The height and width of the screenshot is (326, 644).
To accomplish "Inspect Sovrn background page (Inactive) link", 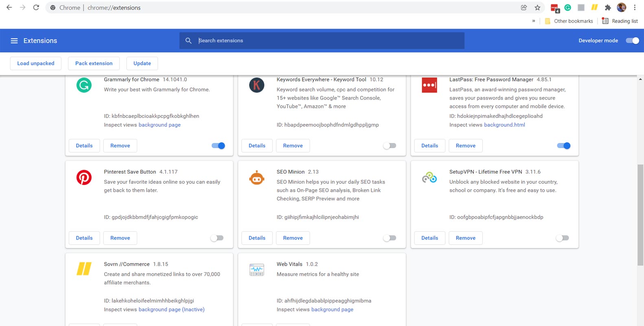I will (x=171, y=310).
